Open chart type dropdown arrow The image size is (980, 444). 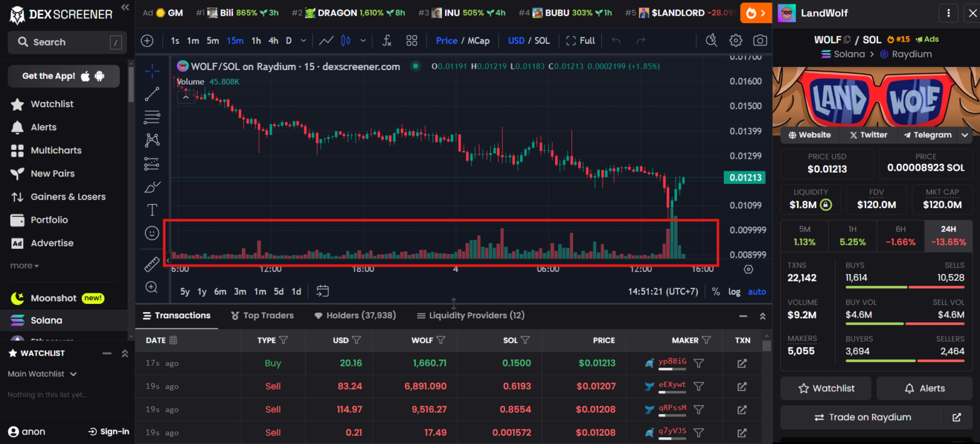click(363, 41)
